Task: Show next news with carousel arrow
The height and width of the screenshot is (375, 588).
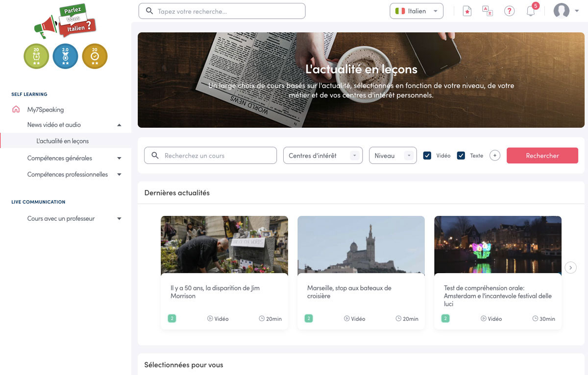Action: pos(570,267)
